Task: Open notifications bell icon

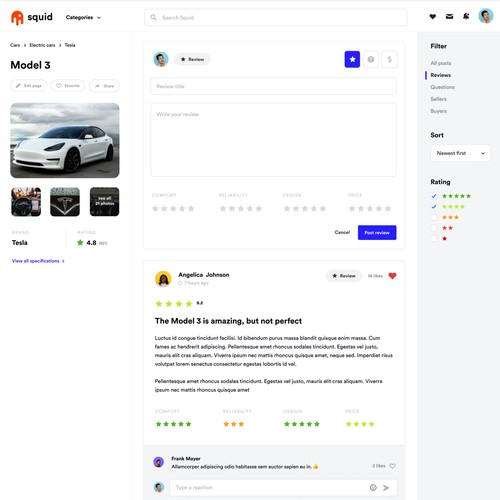Action: coord(466,16)
